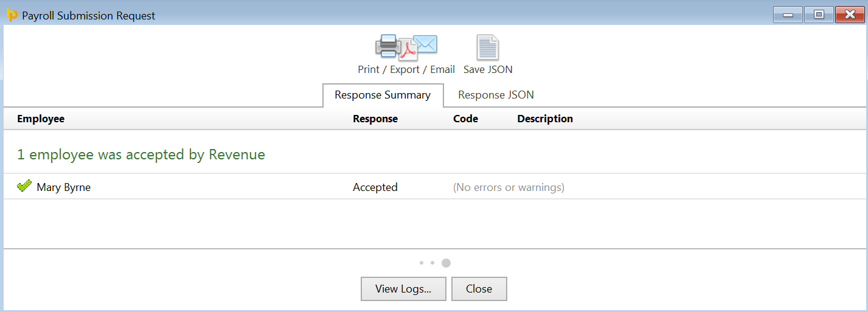The height and width of the screenshot is (312, 868).
Task: Click the Description column header
Action: tap(545, 119)
